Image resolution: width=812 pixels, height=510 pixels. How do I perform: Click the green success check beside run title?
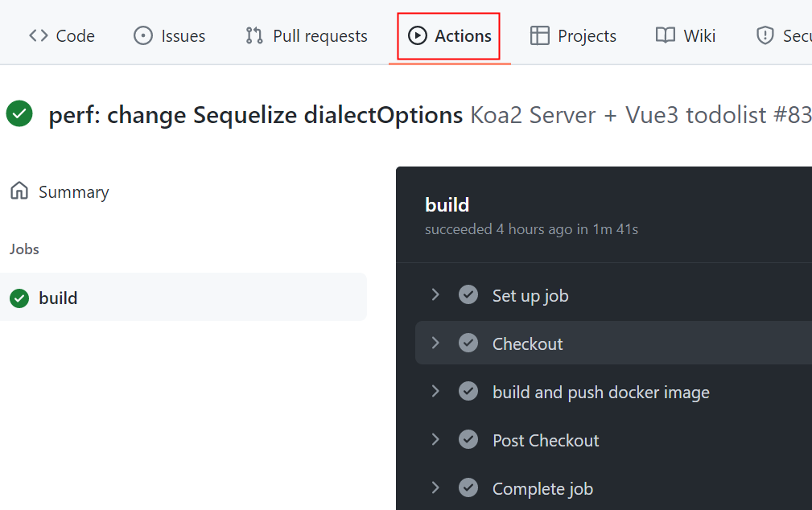click(x=19, y=114)
